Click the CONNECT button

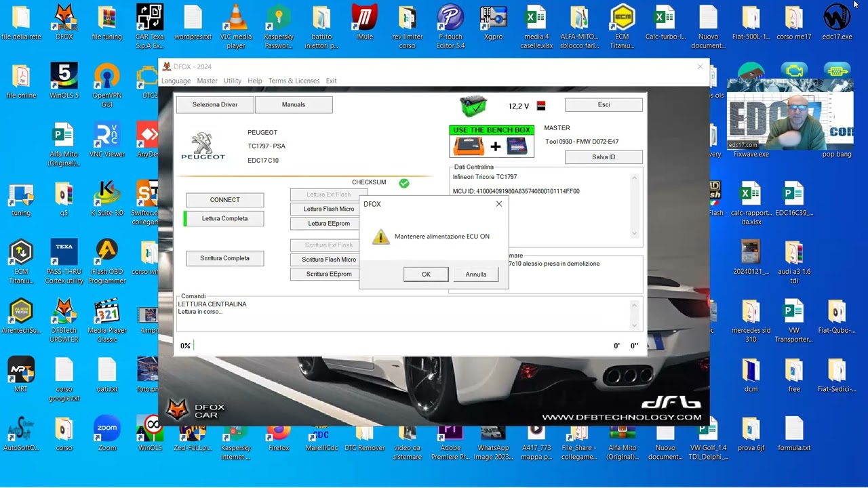(x=225, y=200)
